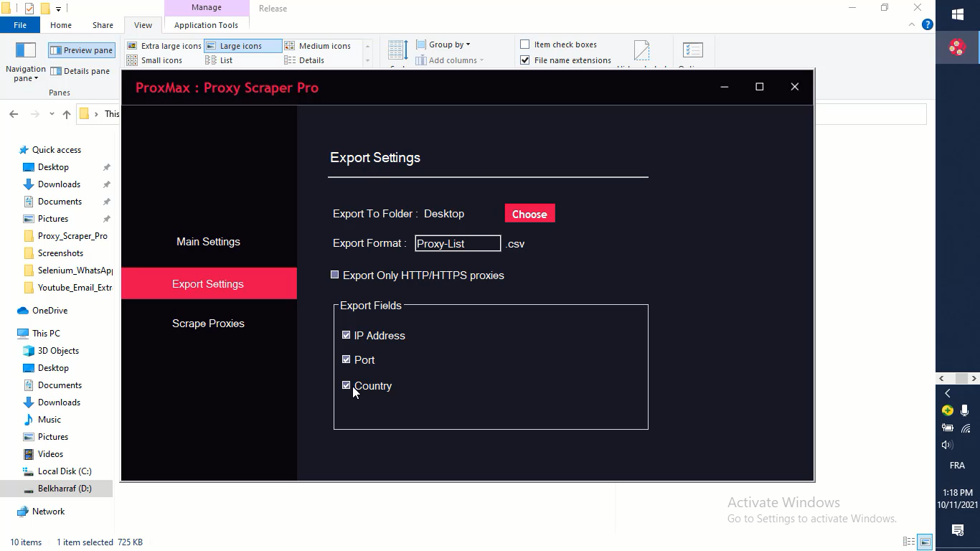The image size is (980, 551).
Task: Toggle the Preview pane button
Action: [x=81, y=50]
